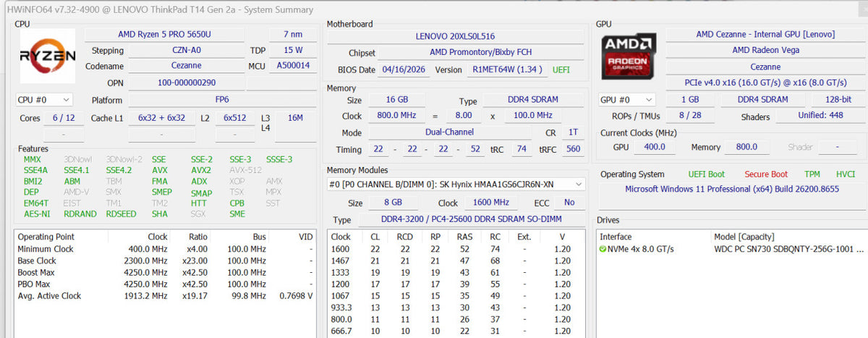
Task: Click the A500014 MCU value
Action: coord(293,66)
